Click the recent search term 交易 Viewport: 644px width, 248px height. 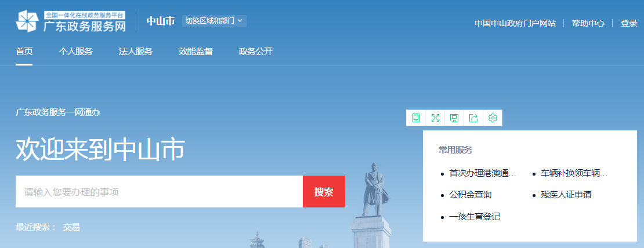71,227
